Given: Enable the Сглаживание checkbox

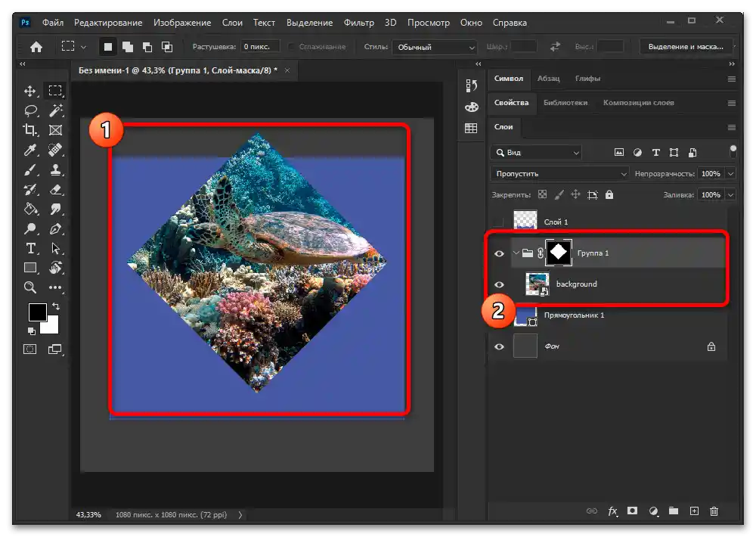Looking at the screenshot, I should click(291, 47).
